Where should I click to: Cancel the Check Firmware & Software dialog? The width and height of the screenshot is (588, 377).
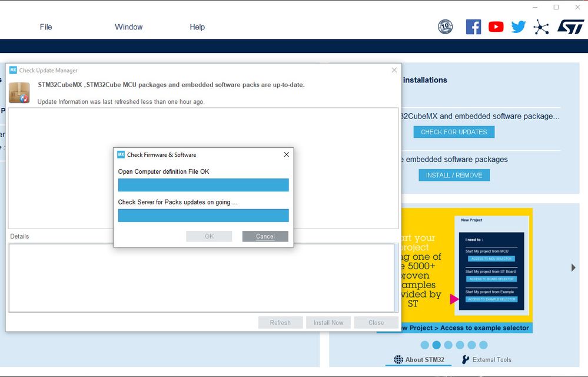pos(265,236)
